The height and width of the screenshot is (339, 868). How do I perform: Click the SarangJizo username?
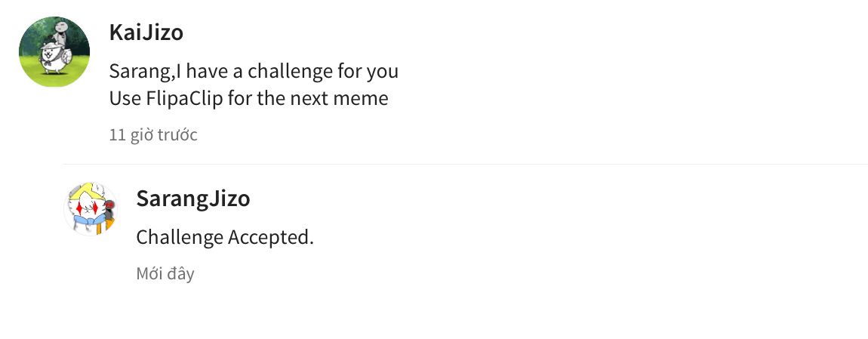point(192,199)
